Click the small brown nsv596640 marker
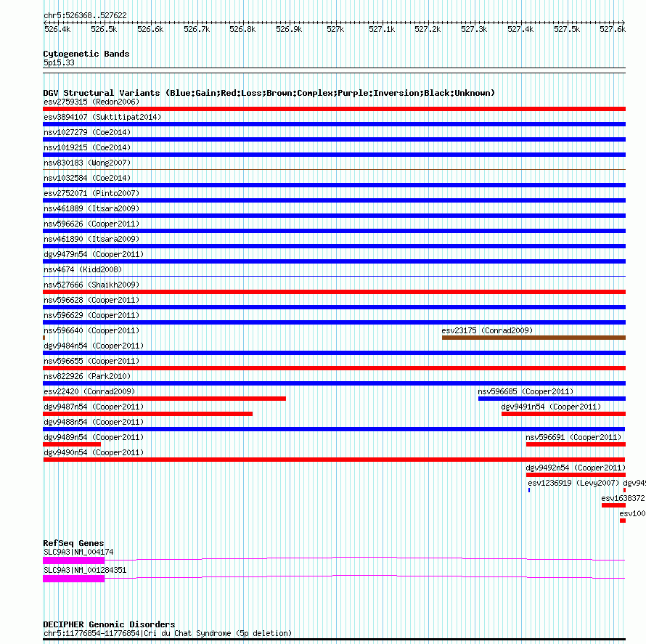This screenshot has width=646, height=644. click(44, 338)
